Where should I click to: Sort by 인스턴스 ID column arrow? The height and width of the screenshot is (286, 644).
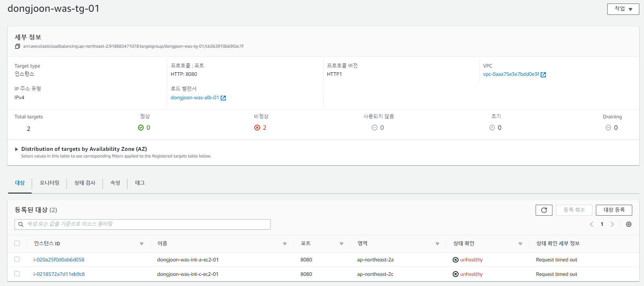point(142,244)
